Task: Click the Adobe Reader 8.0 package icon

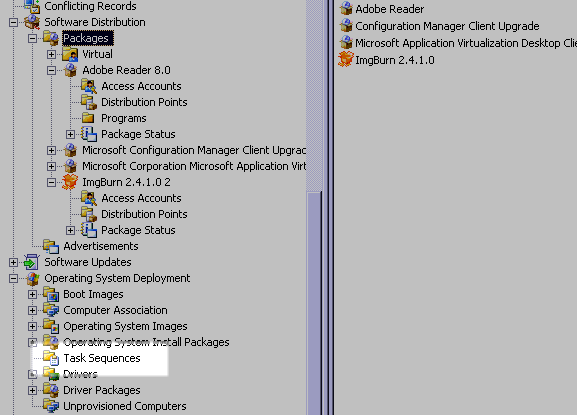Action: click(x=70, y=70)
